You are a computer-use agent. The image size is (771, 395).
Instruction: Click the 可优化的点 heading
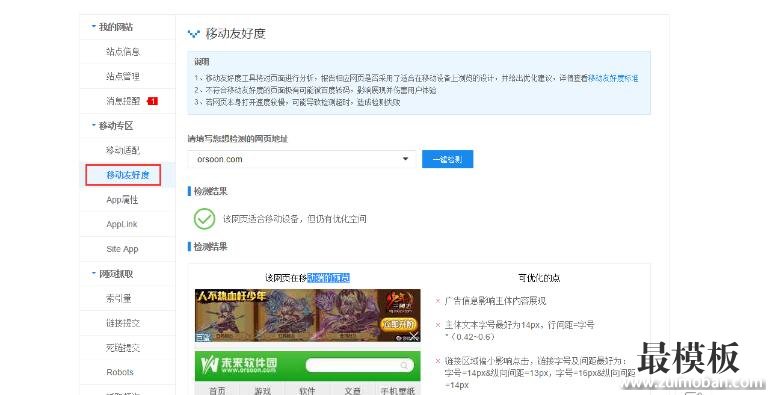point(539,278)
